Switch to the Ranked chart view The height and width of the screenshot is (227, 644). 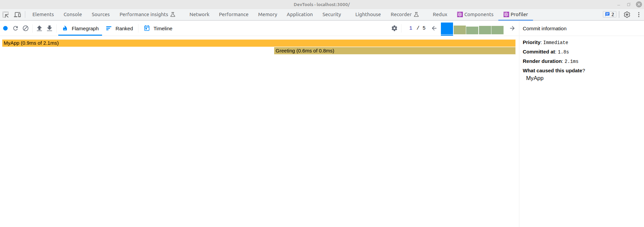click(x=120, y=29)
